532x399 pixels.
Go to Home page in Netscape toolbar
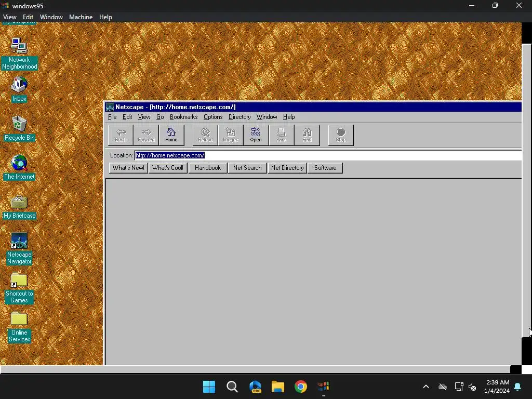(x=171, y=135)
